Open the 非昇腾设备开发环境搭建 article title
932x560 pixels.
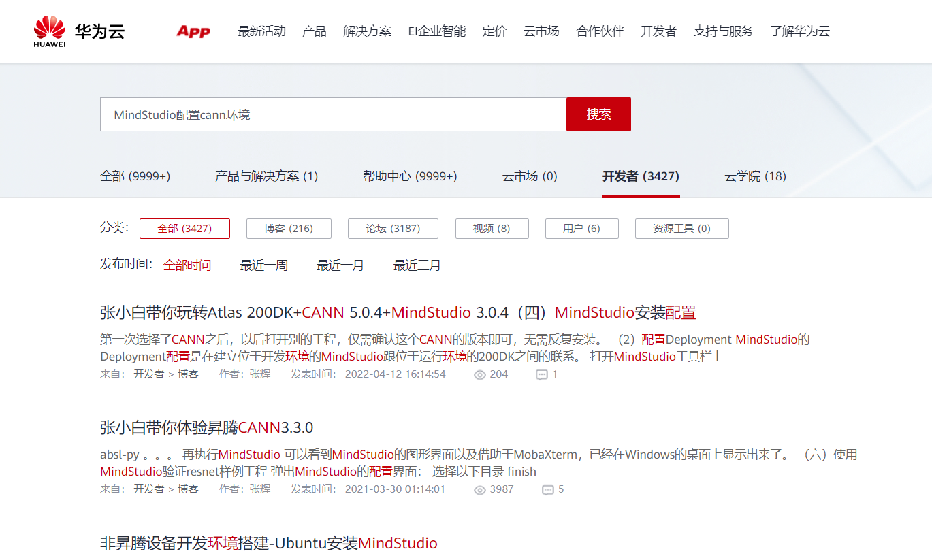point(269,543)
